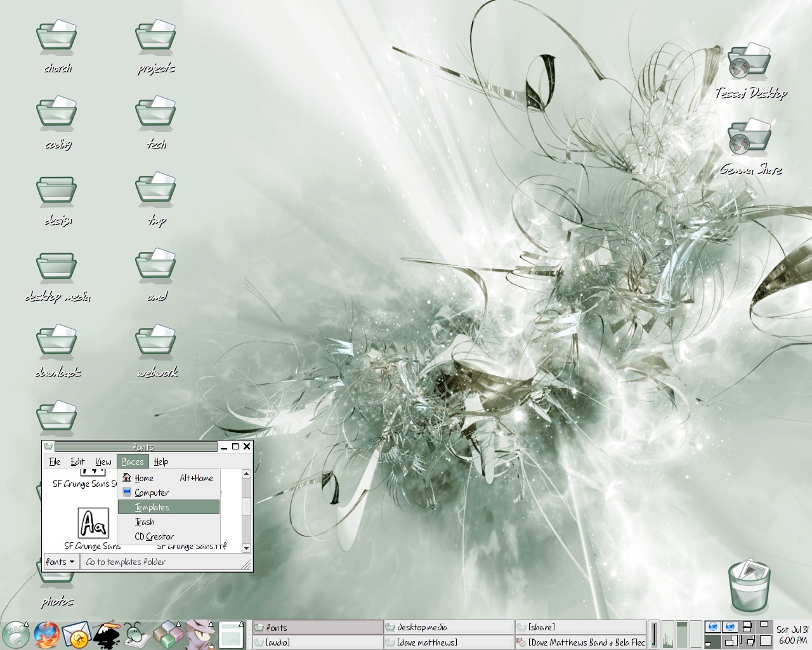Click the fonts window vertical scrollbar thumb
Viewport: 812px width, 650px height.
pyautogui.click(x=247, y=507)
